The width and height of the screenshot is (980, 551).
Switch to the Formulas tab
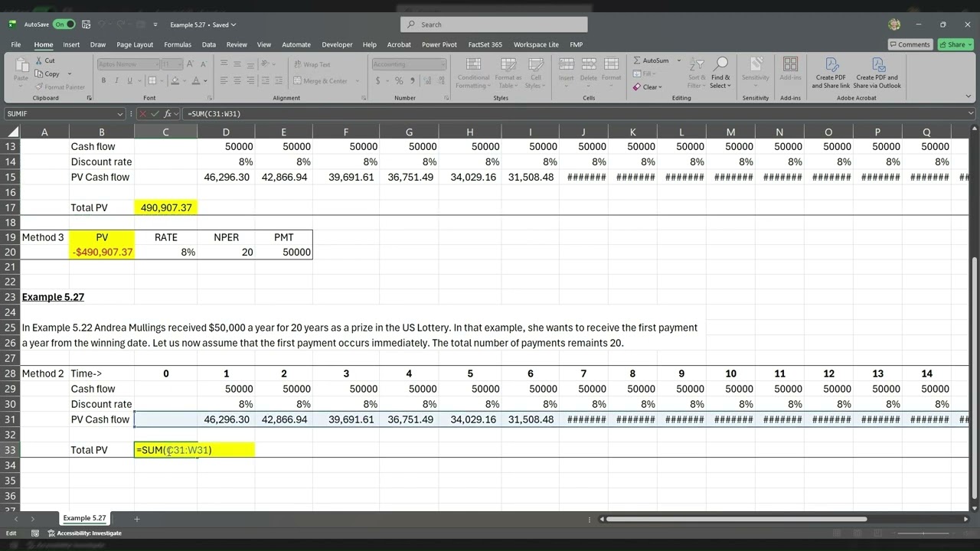178,44
